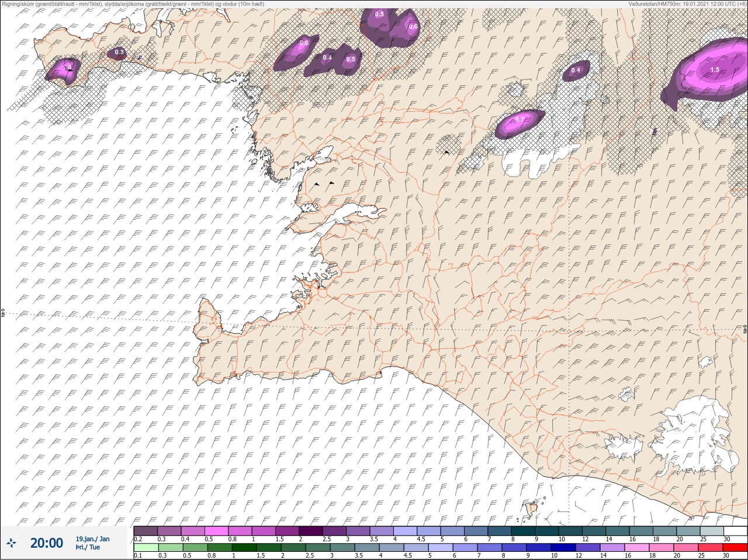
Task: Click the '0.1' label in the lower legend row
Action: pos(138,555)
